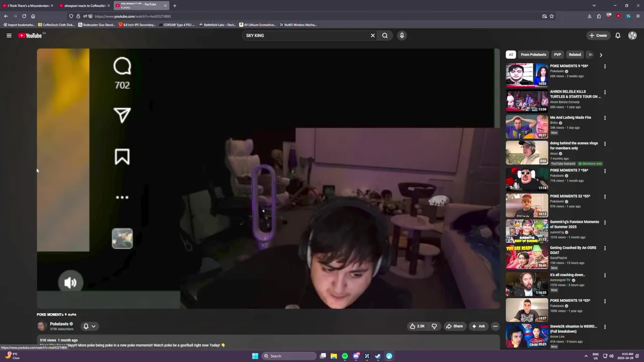Open browser downloads panel

pyautogui.click(x=589, y=16)
